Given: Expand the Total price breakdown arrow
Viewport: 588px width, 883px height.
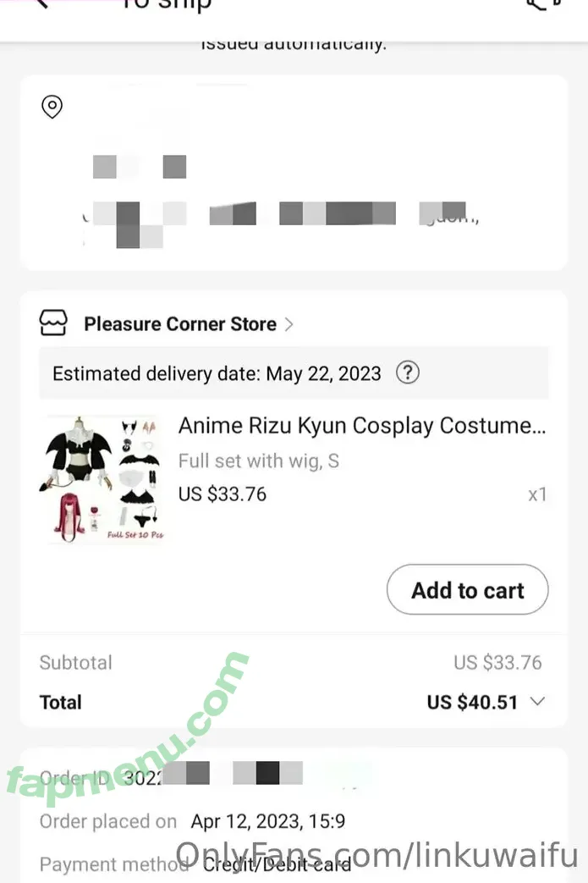Looking at the screenshot, I should click(x=536, y=702).
